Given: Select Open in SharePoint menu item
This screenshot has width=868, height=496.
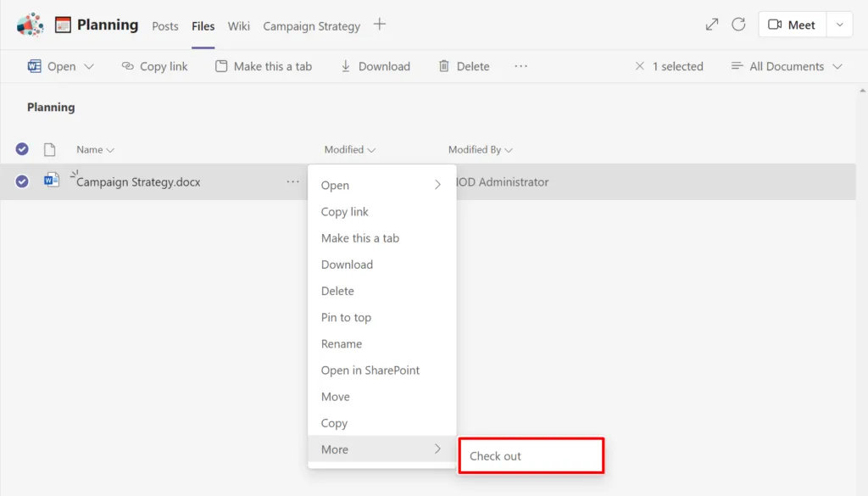Looking at the screenshot, I should [382, 371].
